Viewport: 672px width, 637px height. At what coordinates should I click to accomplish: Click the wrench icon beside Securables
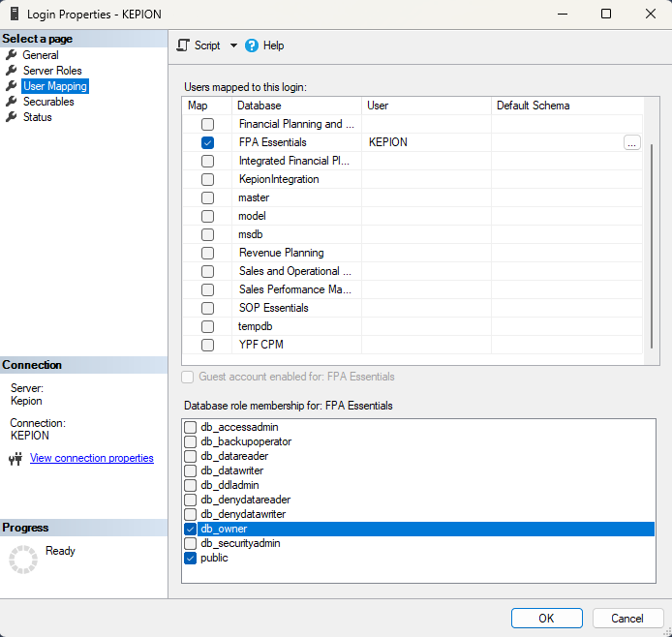pos(12,102)
